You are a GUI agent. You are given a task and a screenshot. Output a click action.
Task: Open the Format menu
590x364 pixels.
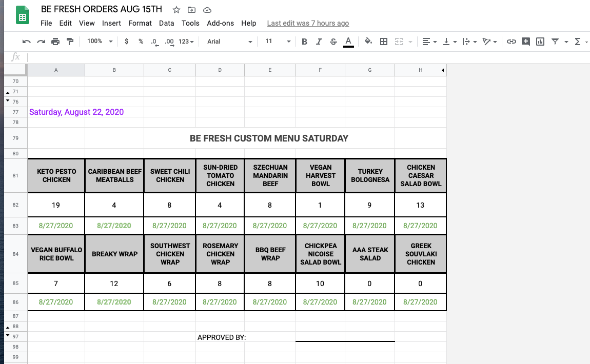point(140,23)
